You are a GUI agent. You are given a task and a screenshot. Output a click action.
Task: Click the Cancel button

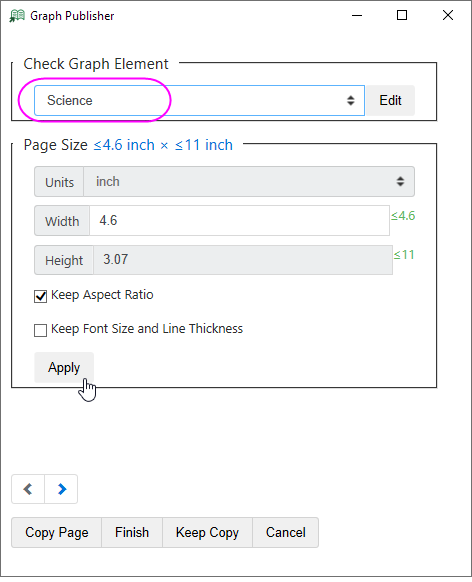click(x=286, y=533)
